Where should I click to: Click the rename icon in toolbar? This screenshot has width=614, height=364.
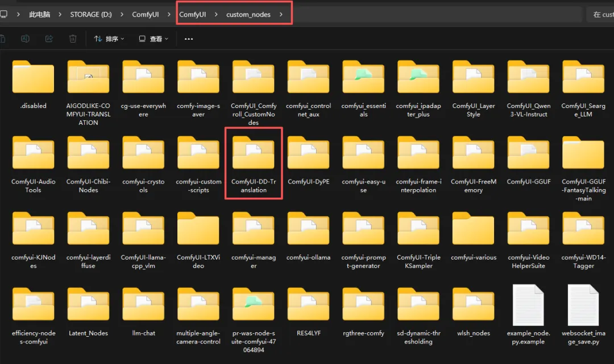25,39
